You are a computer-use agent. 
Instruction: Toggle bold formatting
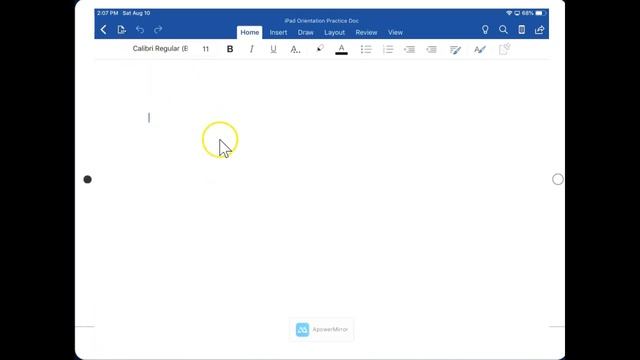click(x=230, y=49)
